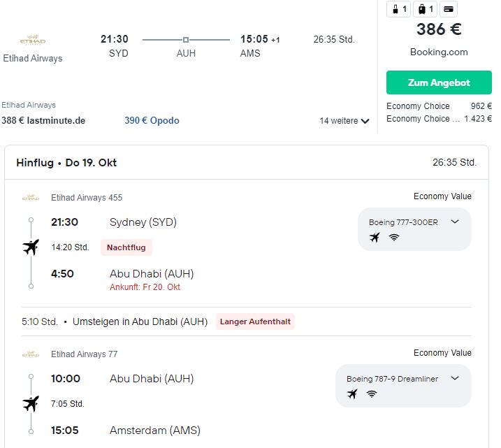Click the Nachtflug badge
The width and height of the screenshot is (501, 448).
pyautogui.click(x=126, y=247)
